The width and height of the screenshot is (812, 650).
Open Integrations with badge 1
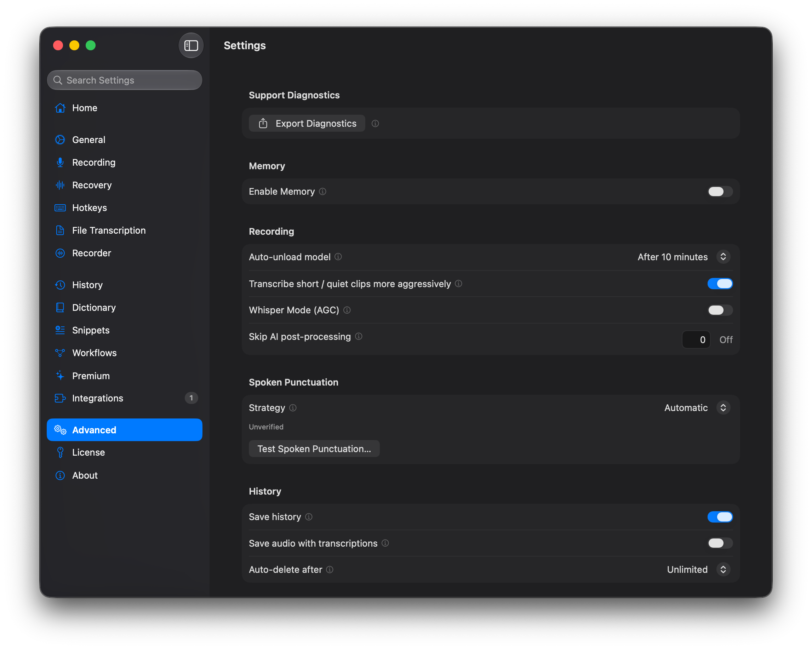tap(125, 398)
